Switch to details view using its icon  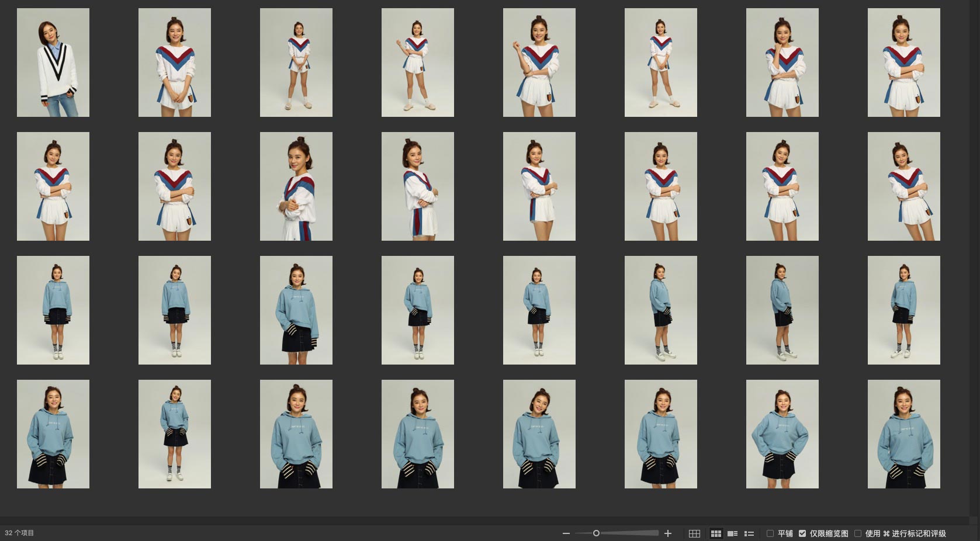click(x=732, y=533)
